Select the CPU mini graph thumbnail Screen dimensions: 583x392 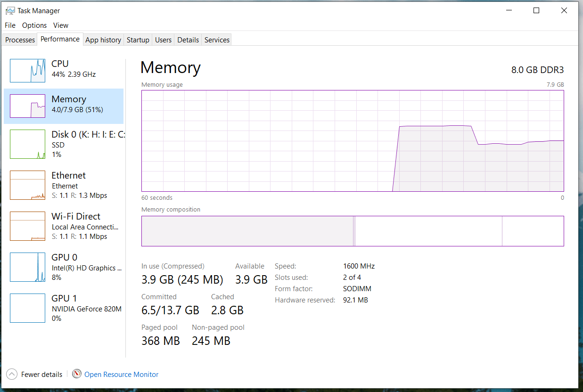point(28,71)
